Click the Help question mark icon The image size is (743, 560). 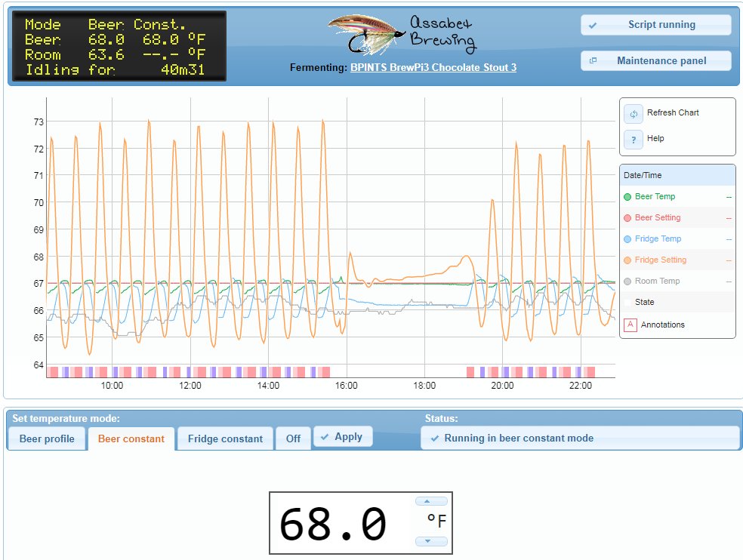point(633,140)
